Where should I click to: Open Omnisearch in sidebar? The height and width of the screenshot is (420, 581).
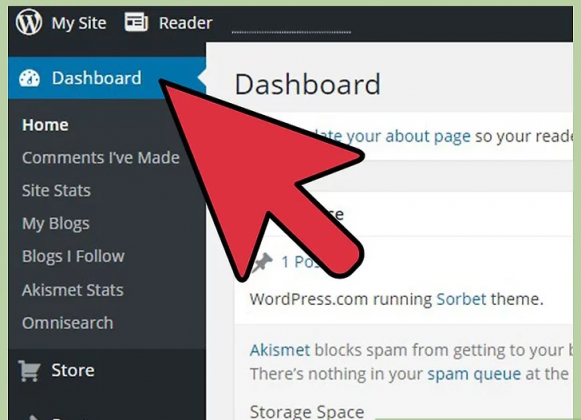[x=67, y=323]
